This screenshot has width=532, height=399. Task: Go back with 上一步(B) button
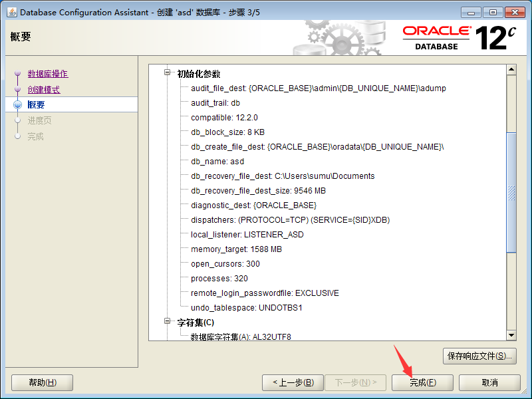coord(293,383)
